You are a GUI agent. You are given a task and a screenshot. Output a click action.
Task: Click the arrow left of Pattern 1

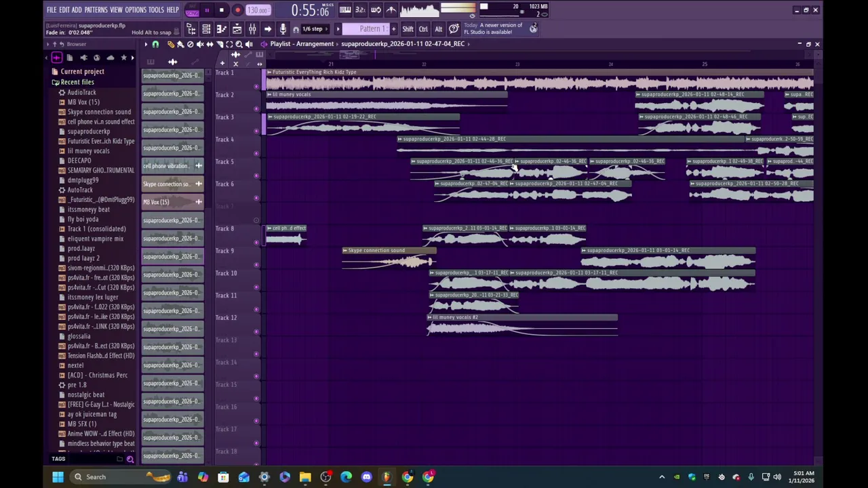(338, 29)
